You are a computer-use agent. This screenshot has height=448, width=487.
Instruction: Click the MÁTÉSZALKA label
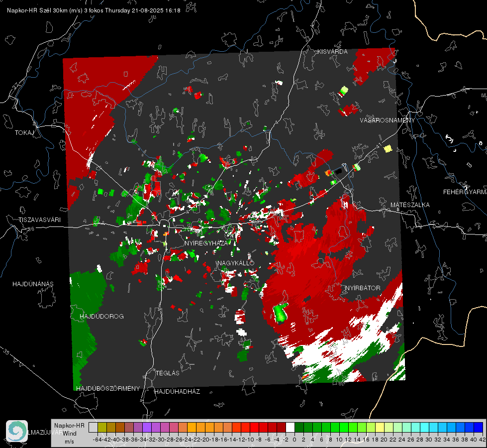(x=410, y=205)
